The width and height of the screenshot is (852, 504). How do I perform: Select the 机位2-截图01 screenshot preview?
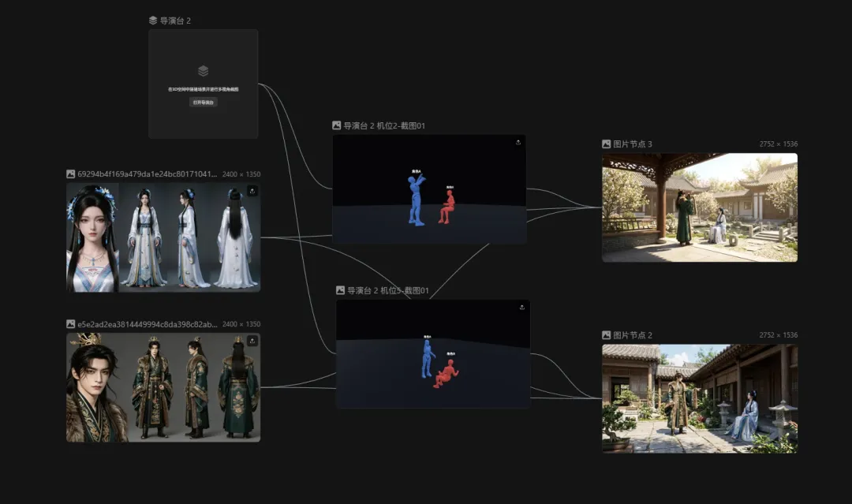tap(429, 189)
